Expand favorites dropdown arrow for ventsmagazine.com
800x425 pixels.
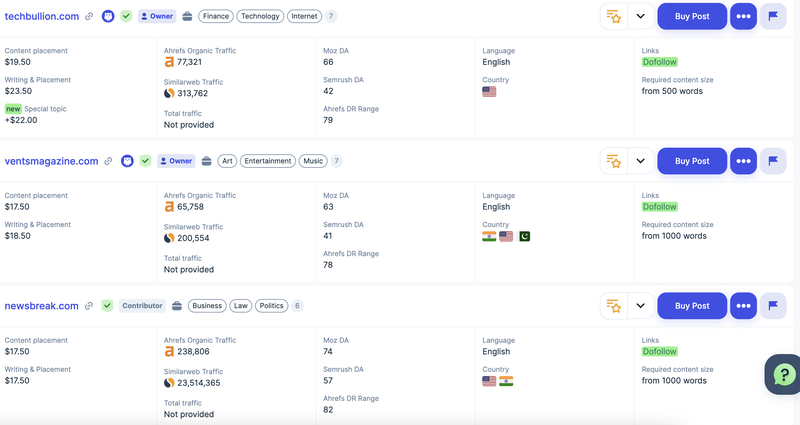641,161
